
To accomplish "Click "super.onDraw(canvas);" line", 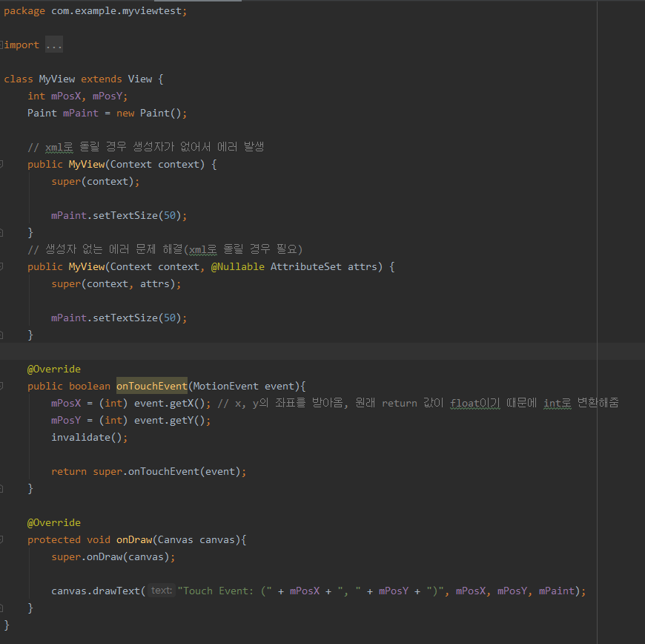I will point(113,557).
